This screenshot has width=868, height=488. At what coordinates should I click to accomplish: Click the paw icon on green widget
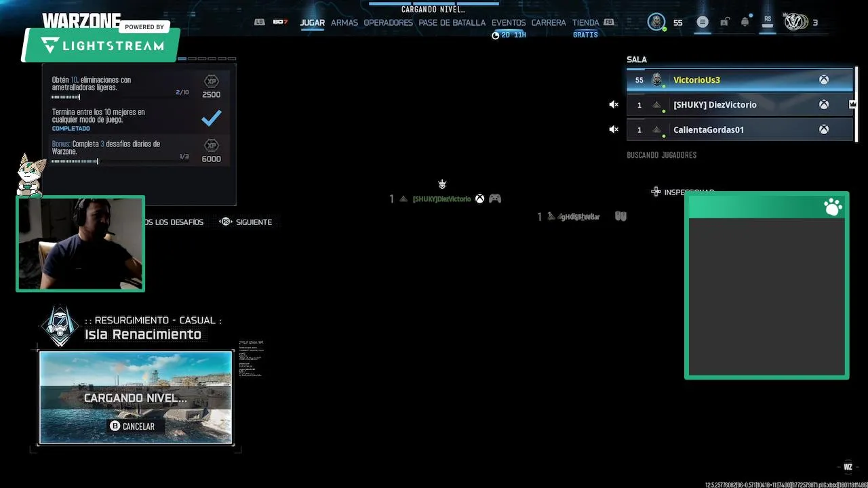point(833,207)
